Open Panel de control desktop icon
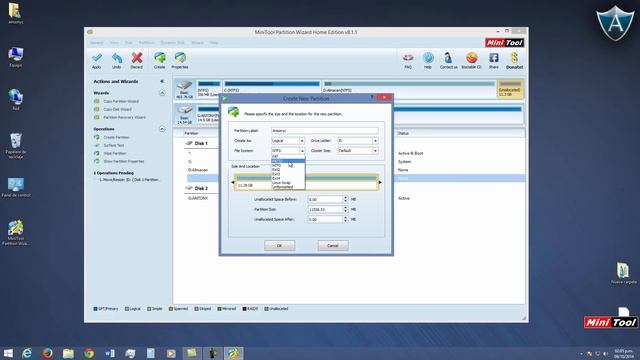640x360 pixels. [x=16, y=187]
